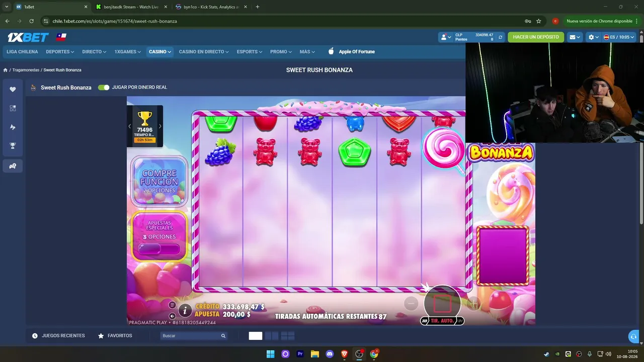
Task: Click the highlighted sidebar players icon
Action: click(x=13, y=166)
